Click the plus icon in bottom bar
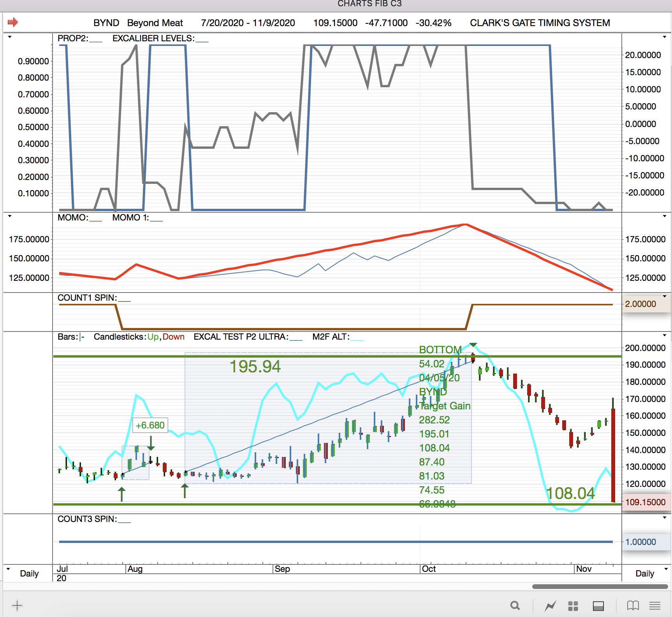Viewport: 672px width, 617px height. coord(17,605)
